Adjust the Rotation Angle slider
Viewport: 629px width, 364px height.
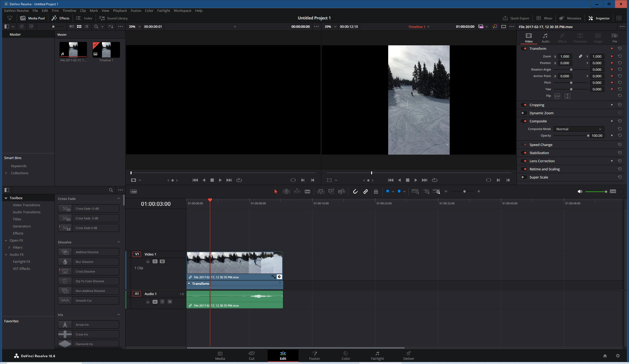[571, 69]
